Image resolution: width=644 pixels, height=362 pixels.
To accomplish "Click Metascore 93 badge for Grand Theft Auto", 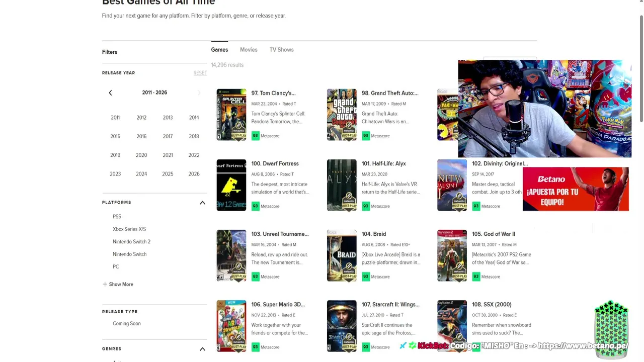I will tap(365, 136).
